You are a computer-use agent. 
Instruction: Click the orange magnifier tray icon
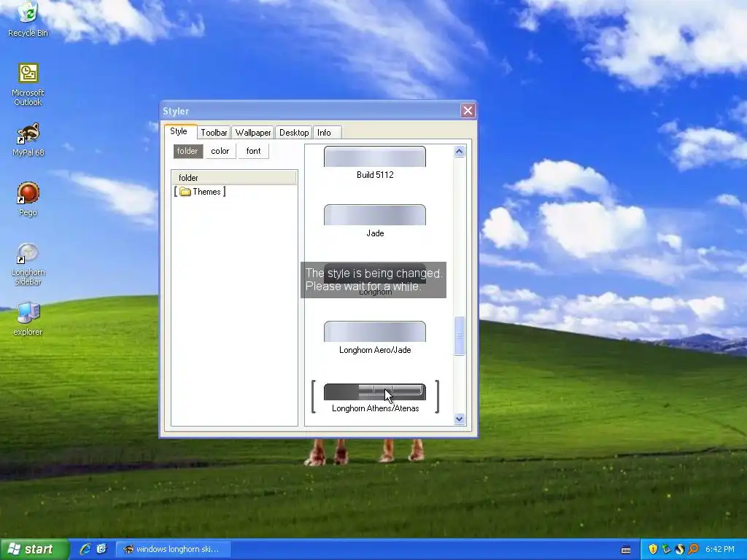pos(693,549)
